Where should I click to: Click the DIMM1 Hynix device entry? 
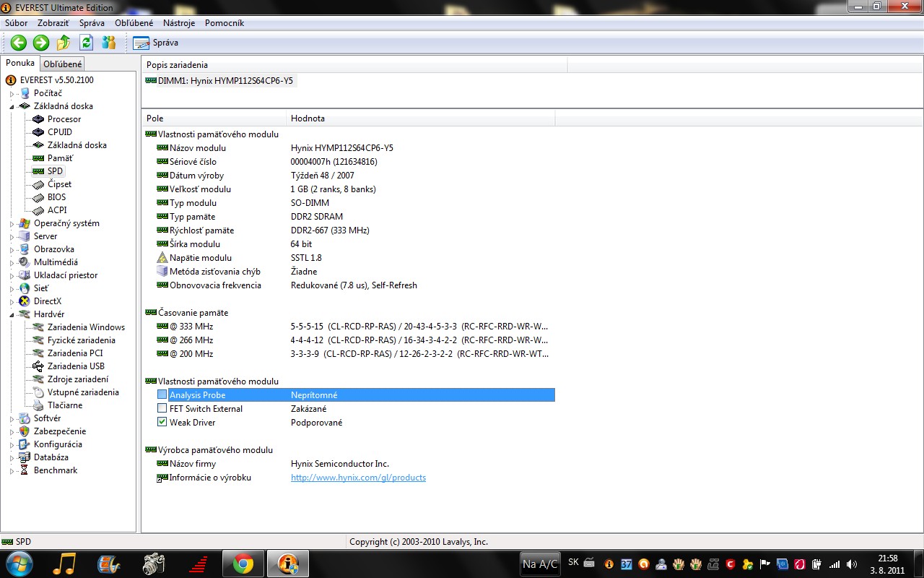point(219,81)
